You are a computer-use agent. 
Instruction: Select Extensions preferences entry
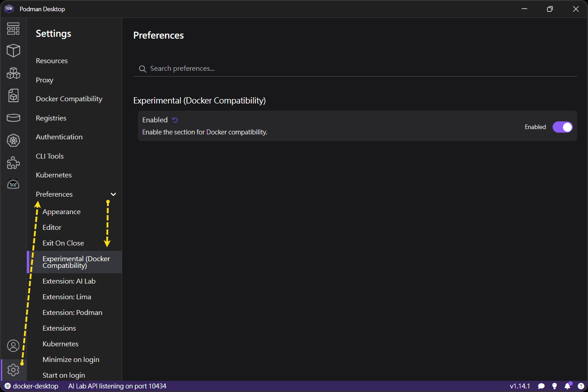pos(59,328)
